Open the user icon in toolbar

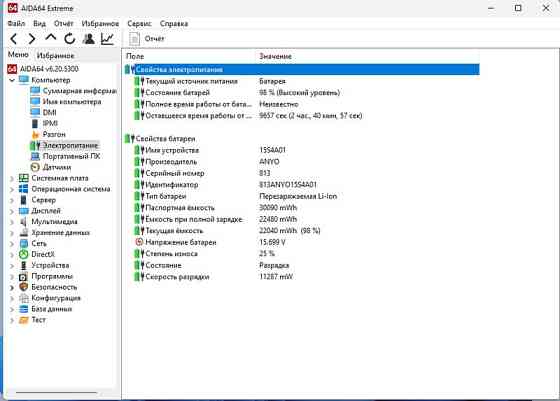(89, 39)
